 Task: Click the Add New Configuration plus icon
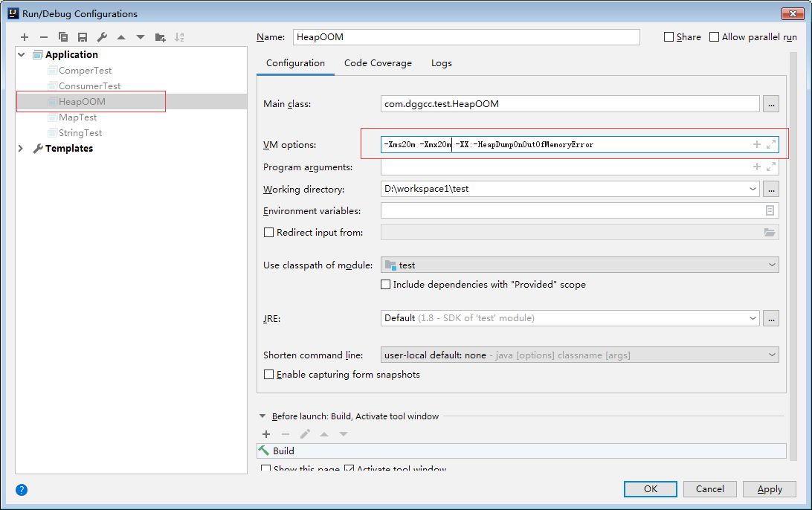(x=25, y=37)
